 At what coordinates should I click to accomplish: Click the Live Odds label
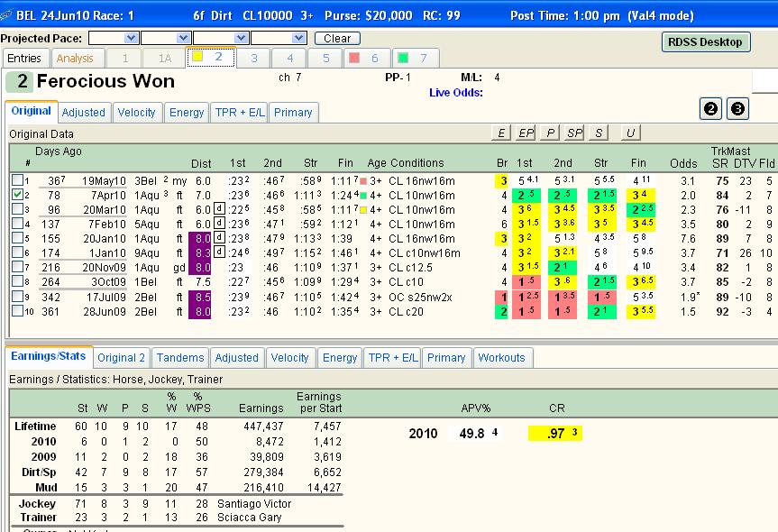click(x=456, y=92)
